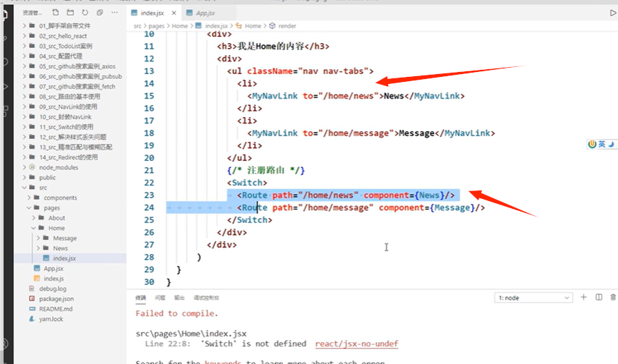618x364 pixels.
Task: Click the debug.log file icon in the tree
Action: pos(32,289)
